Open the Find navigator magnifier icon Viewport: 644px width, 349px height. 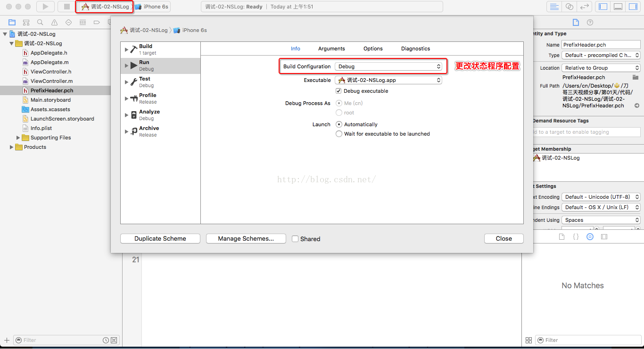[41, 22]
